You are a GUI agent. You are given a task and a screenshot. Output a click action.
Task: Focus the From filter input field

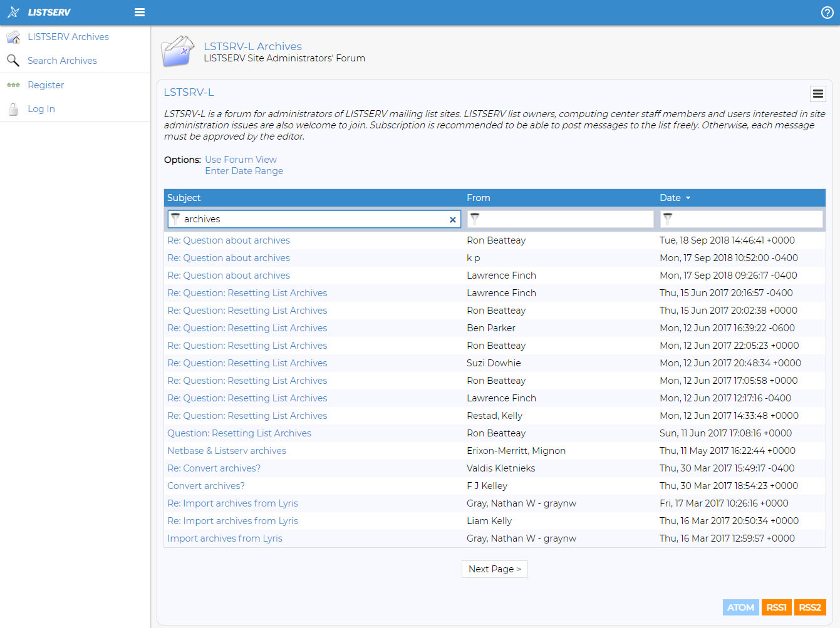[561, 219]
